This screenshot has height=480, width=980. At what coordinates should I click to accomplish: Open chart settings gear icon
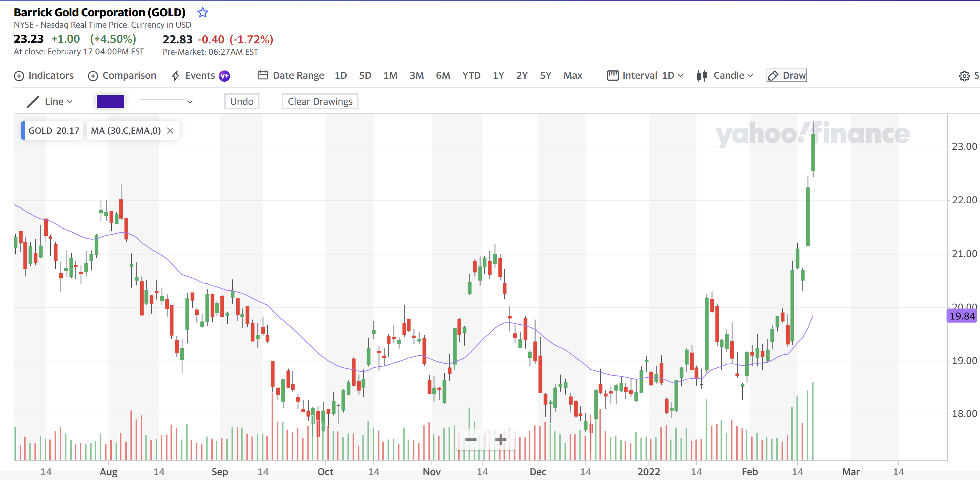964,76
